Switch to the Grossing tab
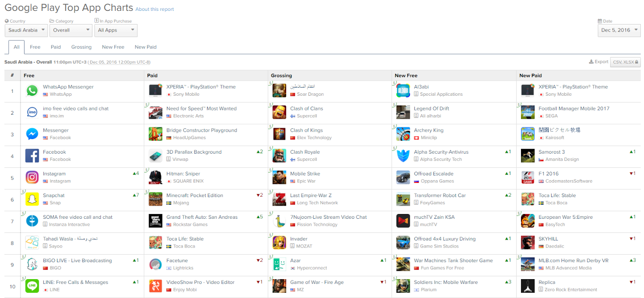Viewport: 644px width, 298px height. (81, 47)
